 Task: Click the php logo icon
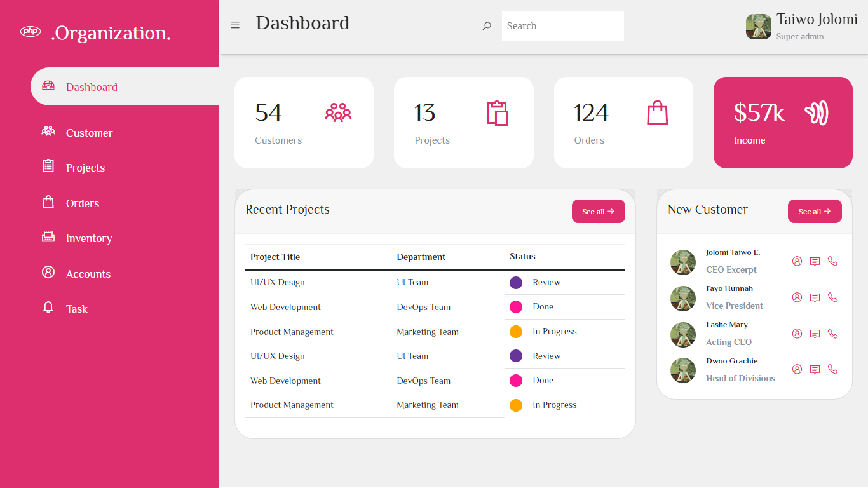[31, 31]
